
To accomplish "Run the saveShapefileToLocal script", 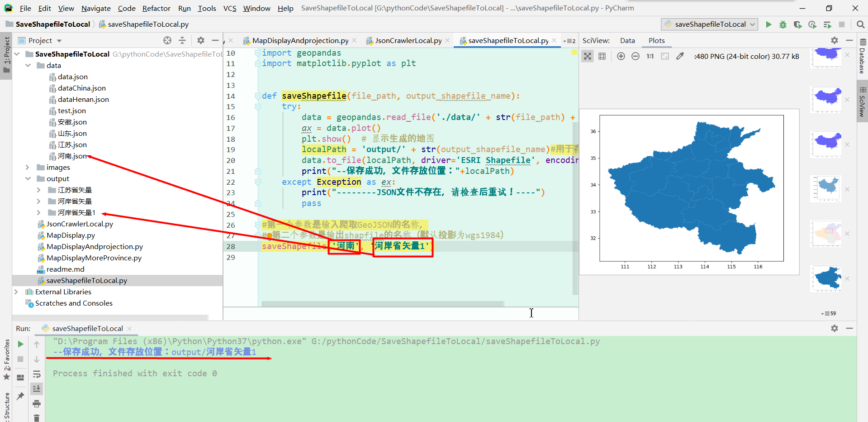I will point(768,24).
